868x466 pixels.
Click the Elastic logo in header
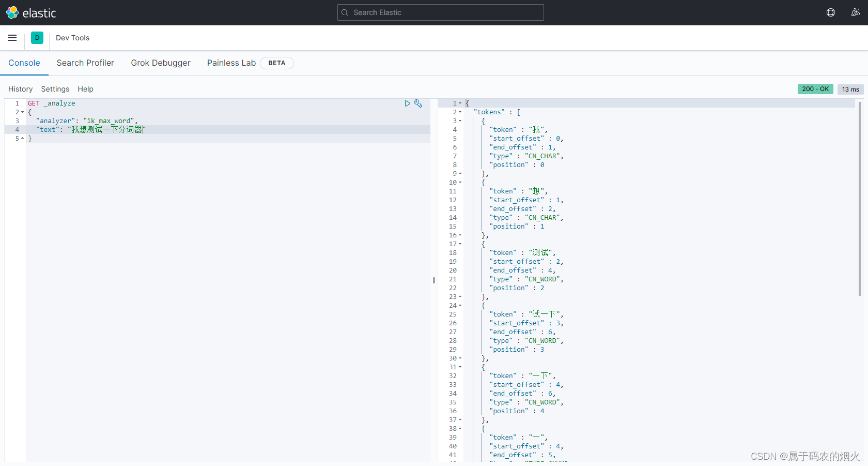(x=31, y=13)
